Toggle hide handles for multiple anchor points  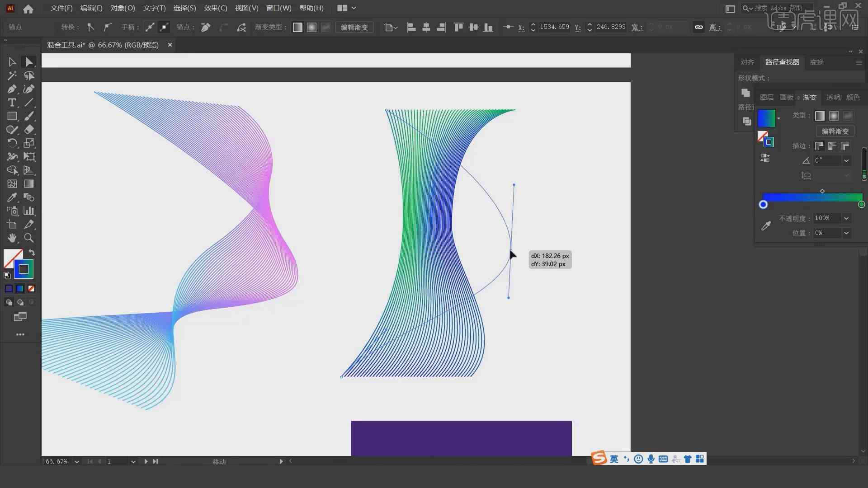click(x=165, y=27)
